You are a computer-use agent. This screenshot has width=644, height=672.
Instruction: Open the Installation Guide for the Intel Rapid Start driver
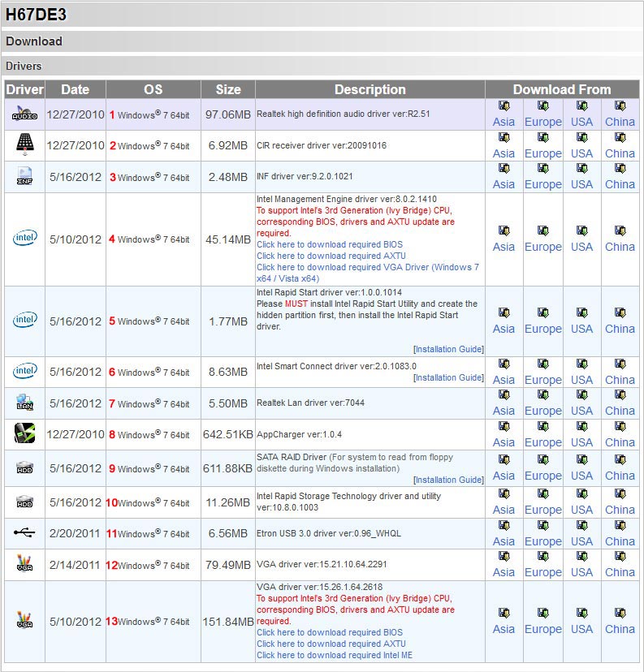point(448,349)
